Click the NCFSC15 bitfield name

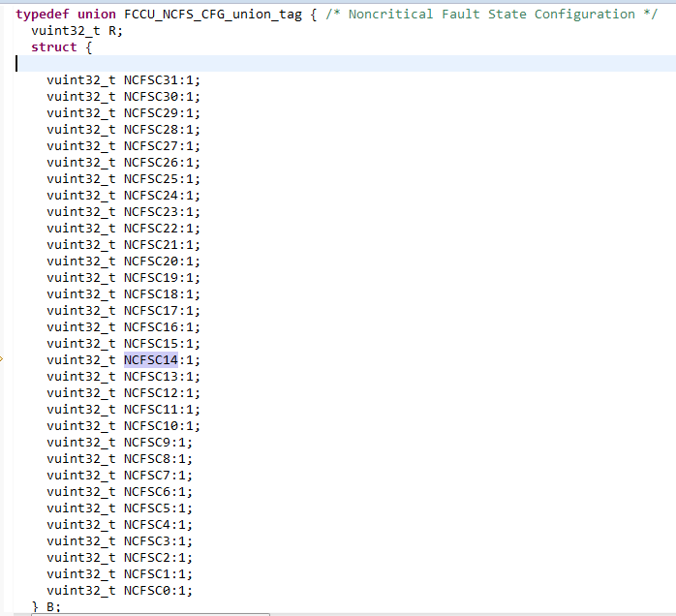[151, 344]
